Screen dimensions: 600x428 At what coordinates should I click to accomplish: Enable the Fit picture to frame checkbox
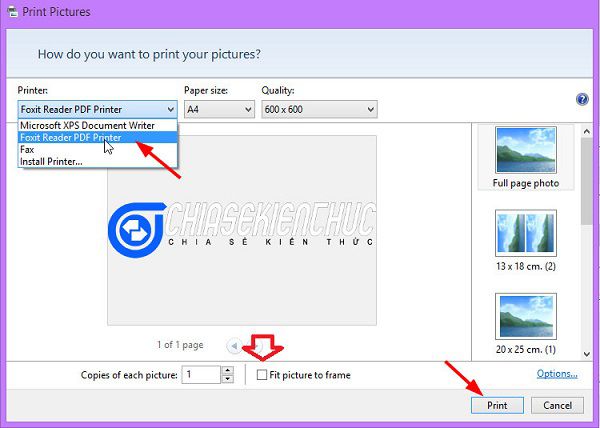pos(262,375)
